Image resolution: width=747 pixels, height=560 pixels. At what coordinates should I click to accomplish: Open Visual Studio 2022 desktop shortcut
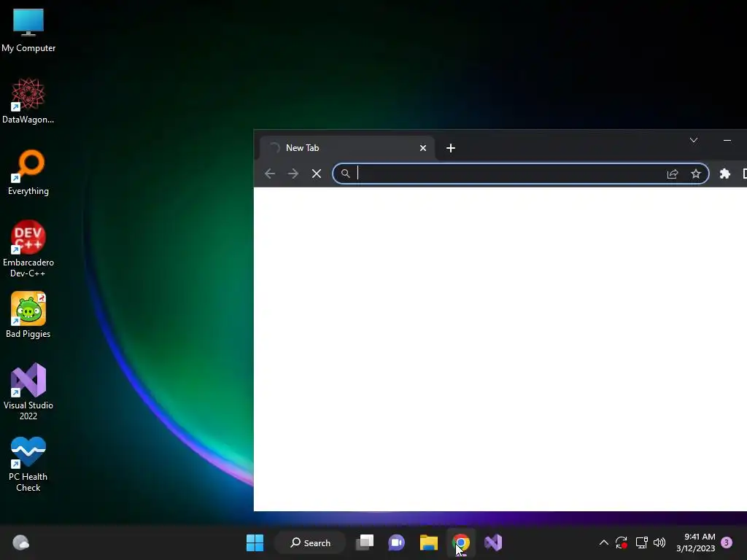pyautogui.click(x=28, y=392)
